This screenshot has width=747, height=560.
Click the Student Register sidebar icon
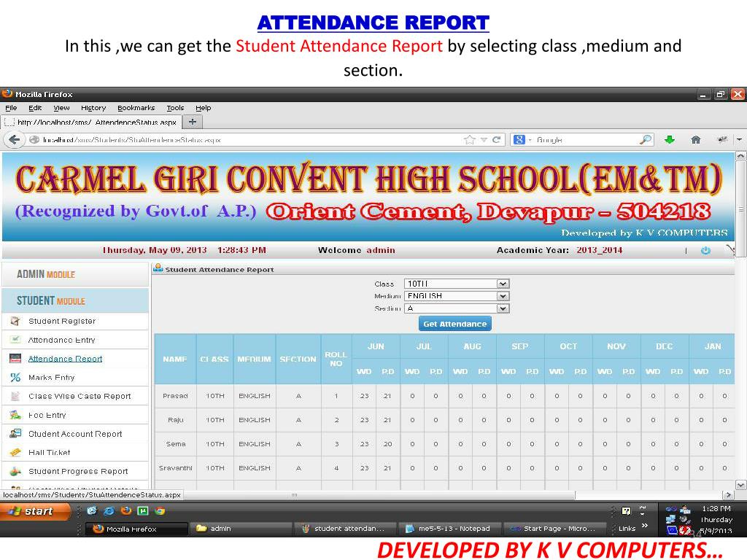point(15,321)
